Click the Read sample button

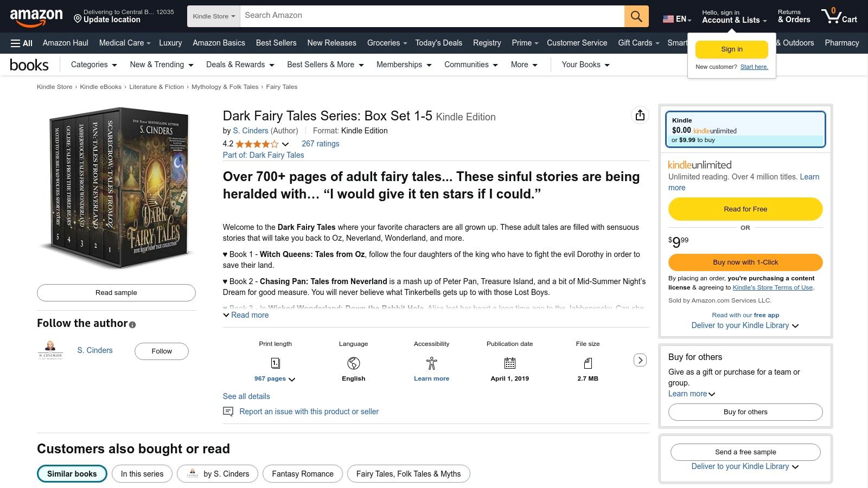pos(116,293)
